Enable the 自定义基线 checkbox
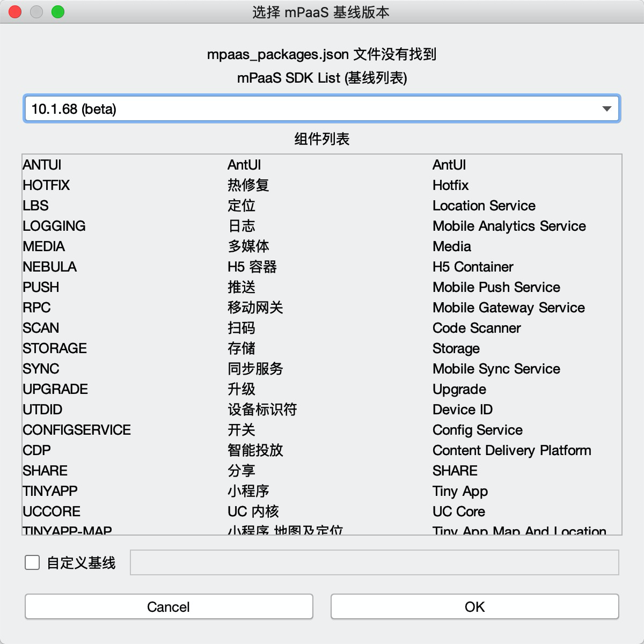 point(32,562)
